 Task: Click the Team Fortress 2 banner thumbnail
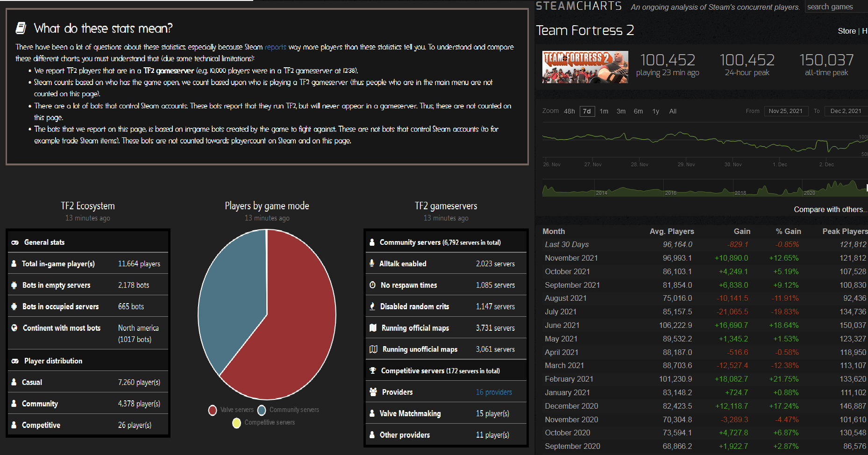point(585,67)
